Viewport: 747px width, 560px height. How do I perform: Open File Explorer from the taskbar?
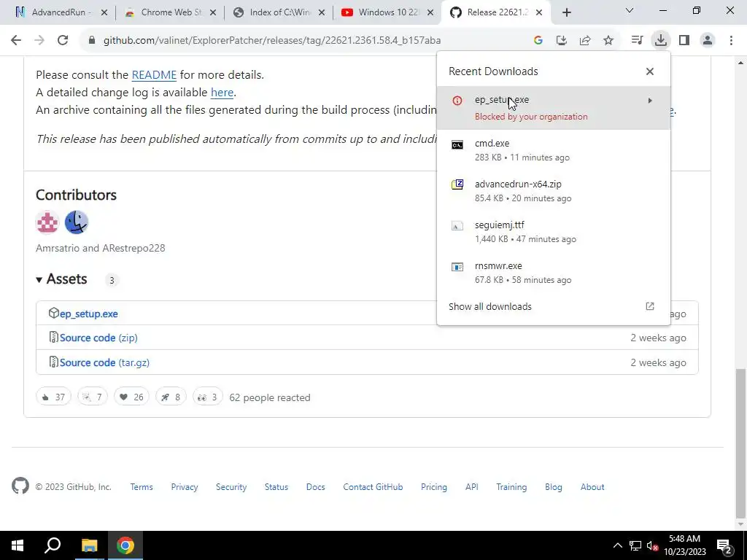89,545
